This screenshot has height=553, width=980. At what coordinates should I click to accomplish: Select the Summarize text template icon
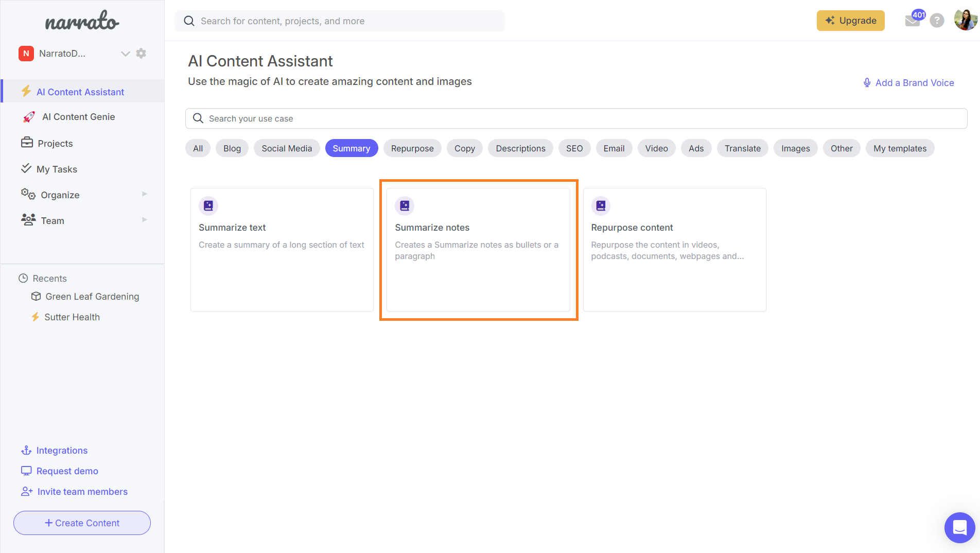[208, 205]
